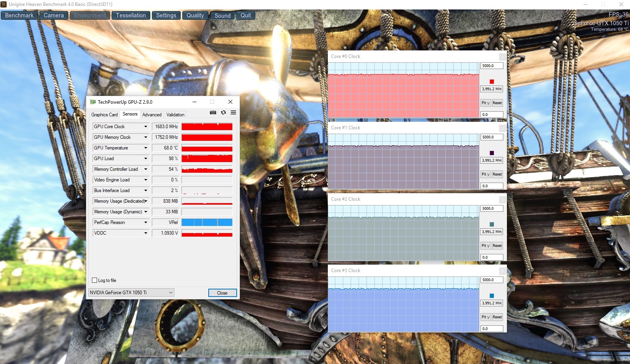This screenshot has height=364, width=630.
Task: Open the Memory Usage (Dynamic) dropdown
Action: [x=146, y=212]
